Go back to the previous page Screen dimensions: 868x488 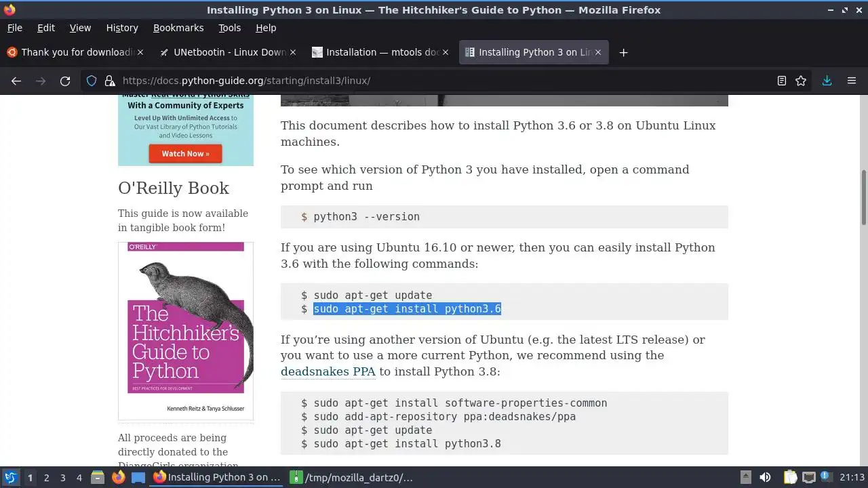point(16,81)
